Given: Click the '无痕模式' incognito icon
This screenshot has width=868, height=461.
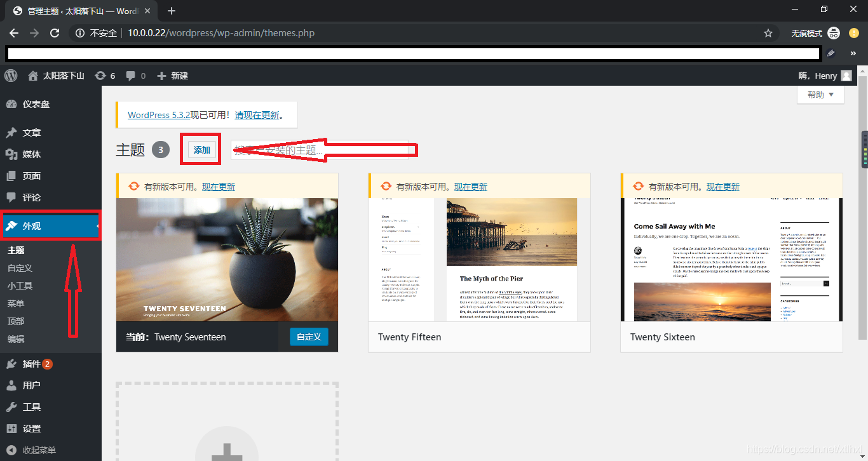Looking at the screenshot, I should tap(833, 33).
